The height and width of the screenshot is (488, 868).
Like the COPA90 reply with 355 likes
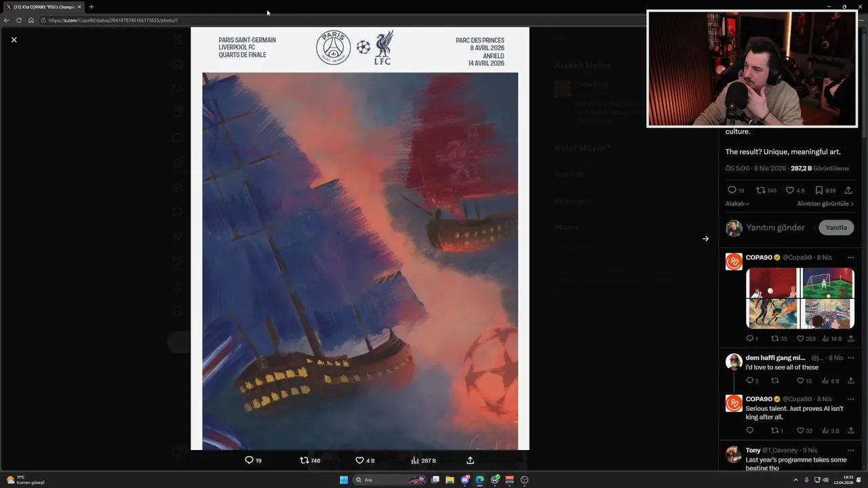800,338
